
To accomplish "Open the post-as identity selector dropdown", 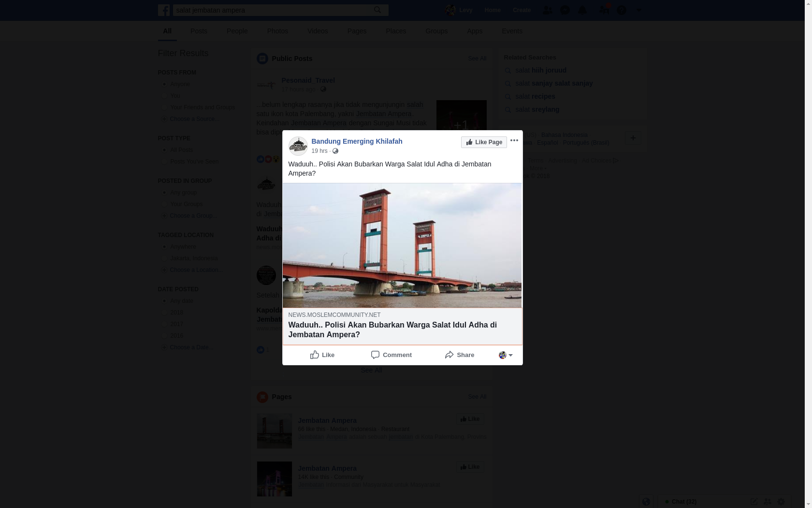I will pos(506,355).
